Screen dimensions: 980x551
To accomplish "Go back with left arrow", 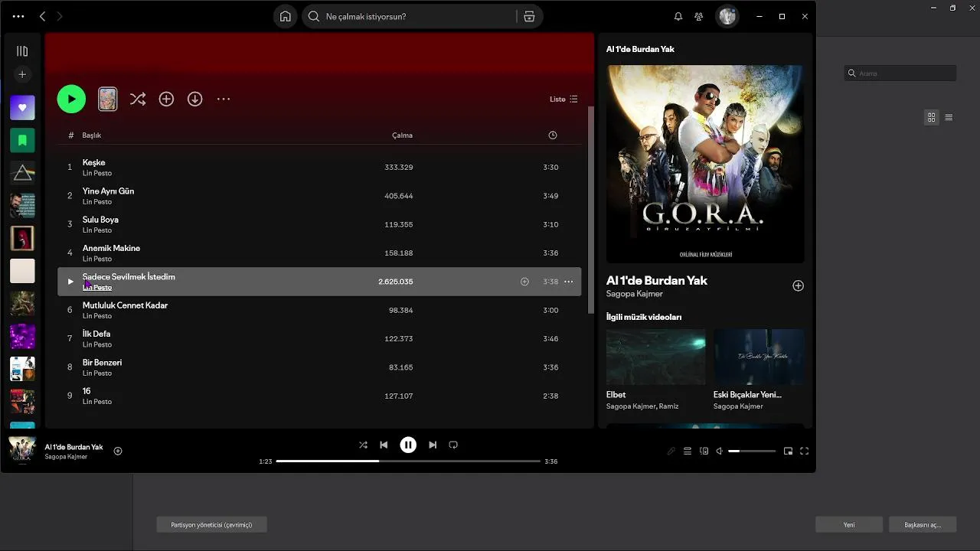I will click(42, 16).
